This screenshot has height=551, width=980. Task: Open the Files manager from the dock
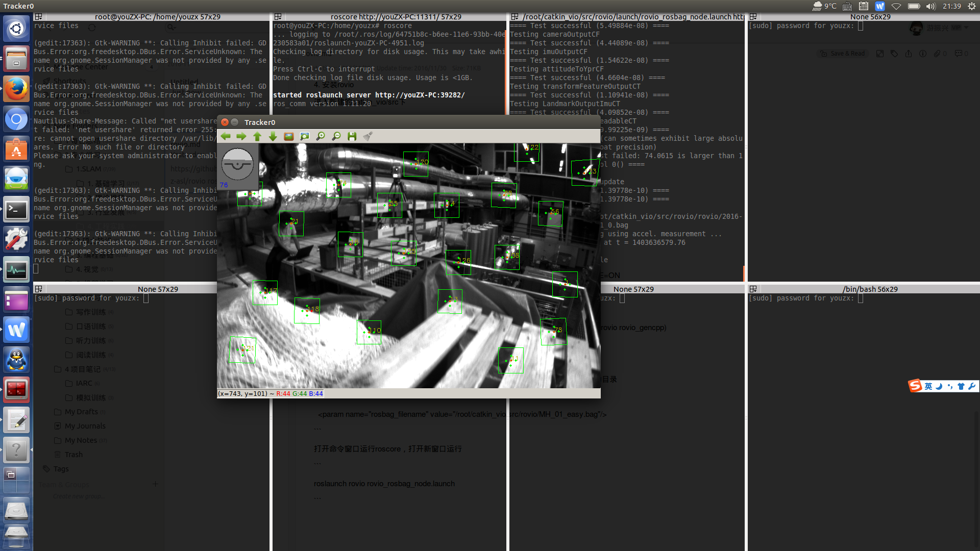click(16, 59)
